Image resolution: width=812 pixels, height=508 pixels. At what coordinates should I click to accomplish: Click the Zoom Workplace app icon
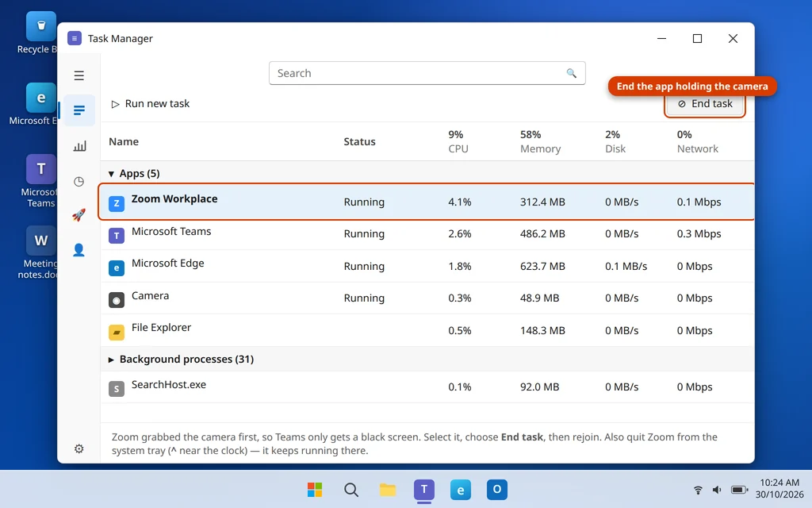[x=117, y=204]
